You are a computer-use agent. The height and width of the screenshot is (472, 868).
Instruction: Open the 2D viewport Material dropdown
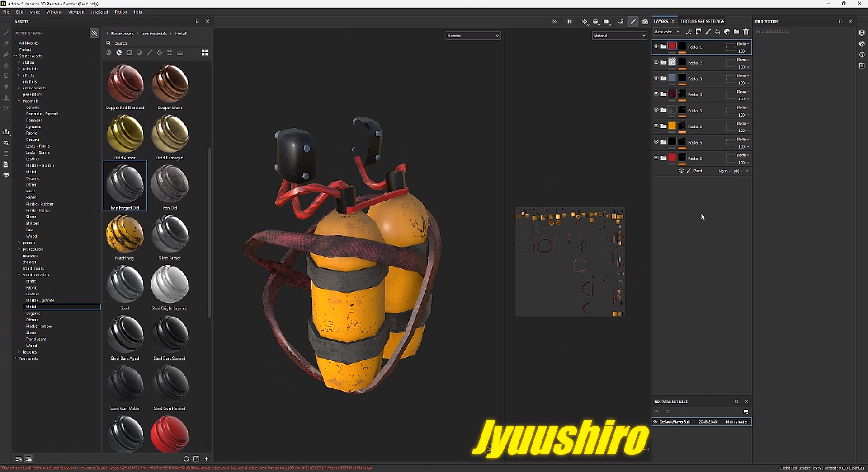619,36
